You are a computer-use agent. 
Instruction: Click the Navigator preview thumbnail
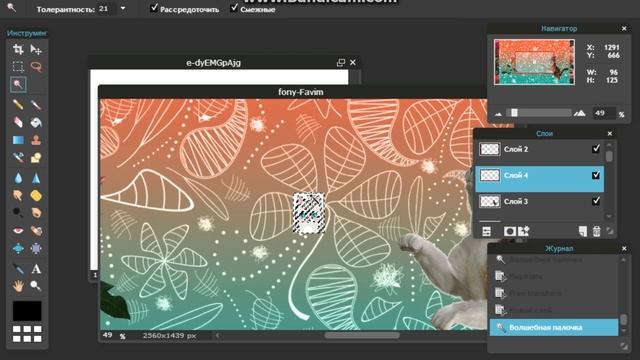click(534, 62)
